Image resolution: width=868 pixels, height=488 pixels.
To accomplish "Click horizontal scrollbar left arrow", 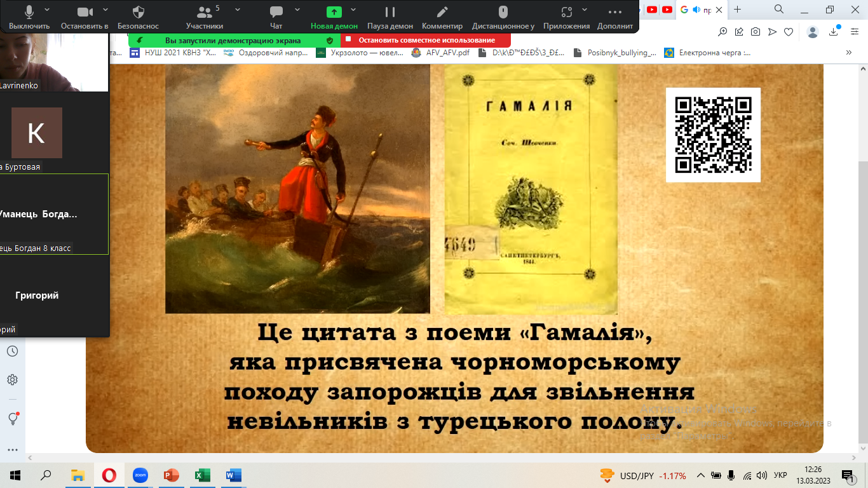I will pos(31,457).
